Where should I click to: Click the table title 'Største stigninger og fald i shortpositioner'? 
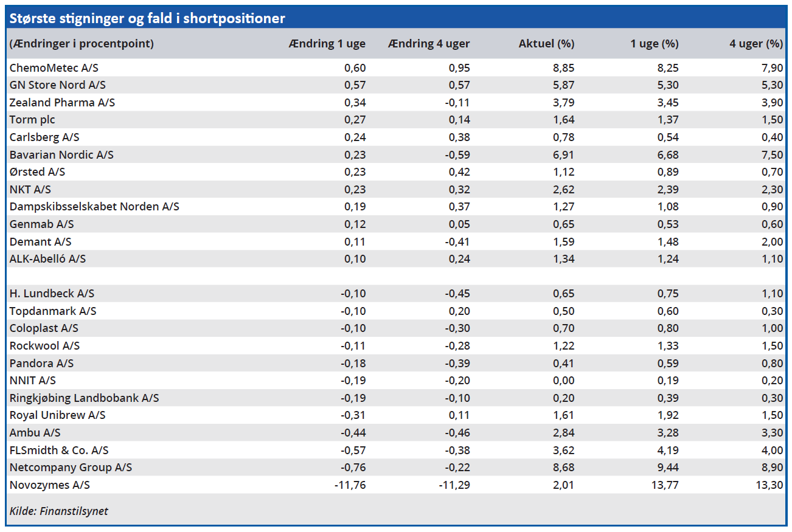coord(147,18)
